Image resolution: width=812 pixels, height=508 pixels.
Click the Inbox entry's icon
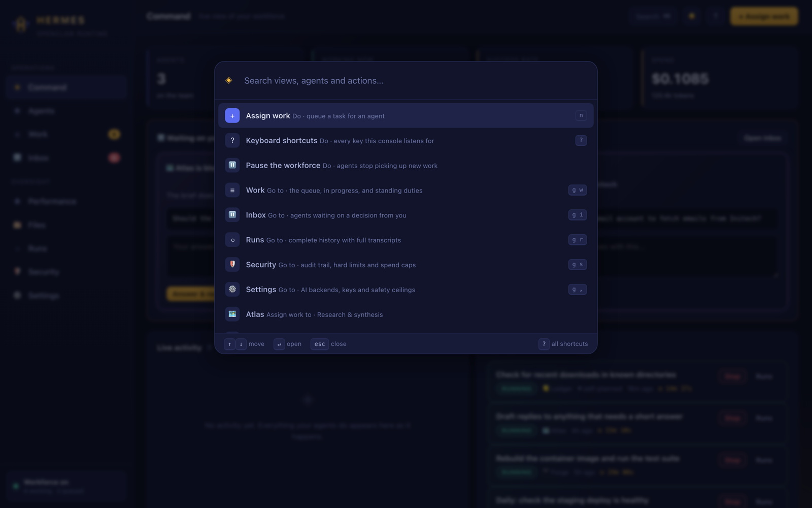232,215
